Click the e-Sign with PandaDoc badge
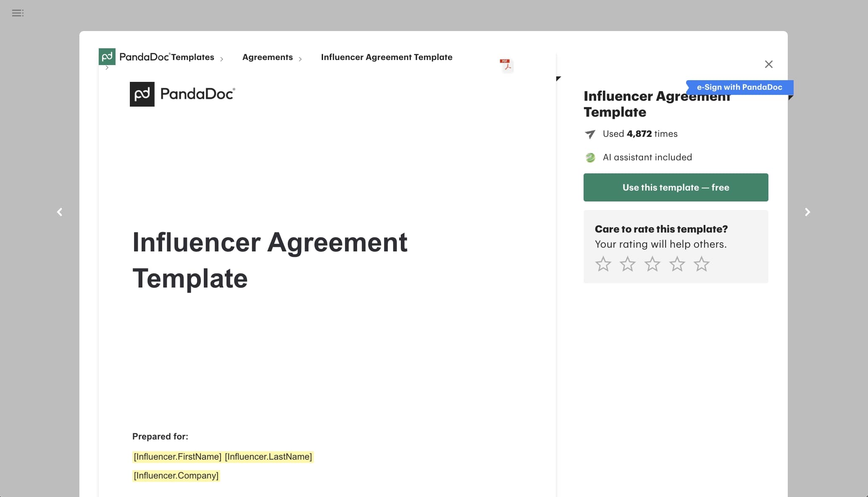The width and height of the screenshot is (868, 497). pyautogui.click(x=739, y=87)
